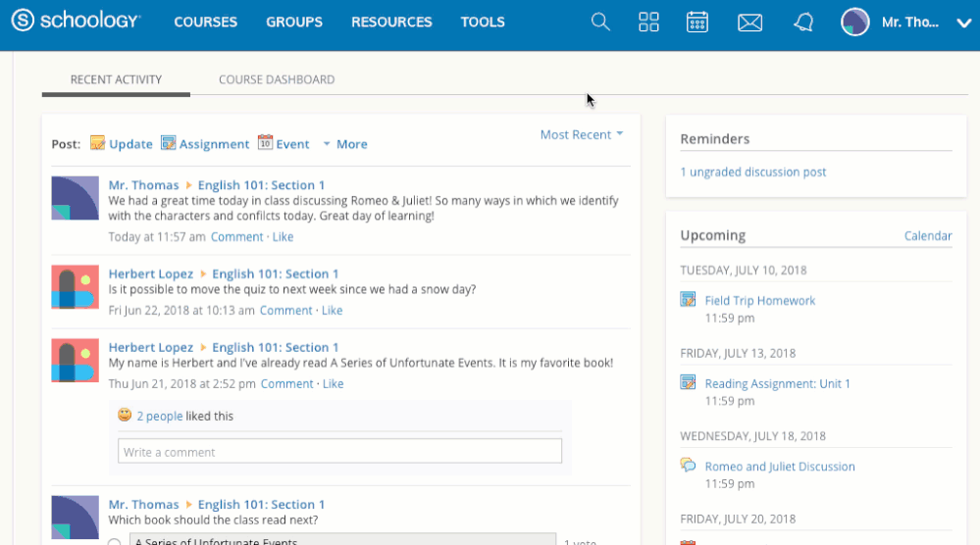The image size is (980, 545).
Task: Open messages envelope icon
Action: pyautogui.click(x=749, y=22)
